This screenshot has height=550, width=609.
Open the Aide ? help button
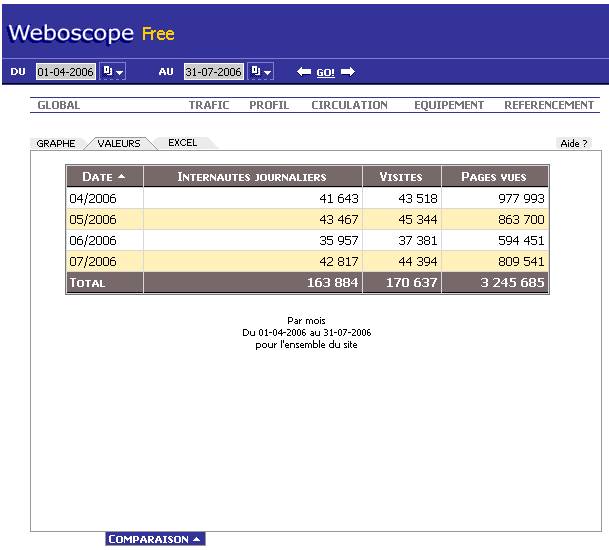coord(574,143)
